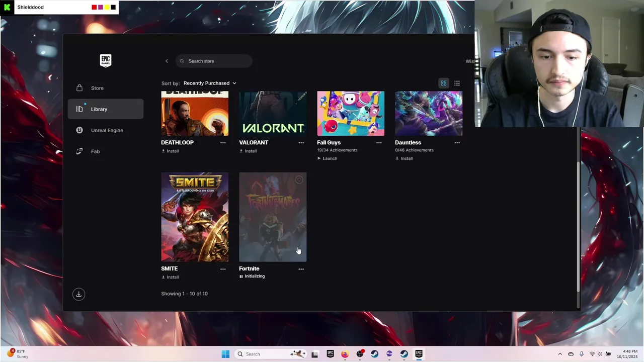Open second Steam taskbar icon
This screenshot has width=644, height=362.
click(x=404, y=354)
